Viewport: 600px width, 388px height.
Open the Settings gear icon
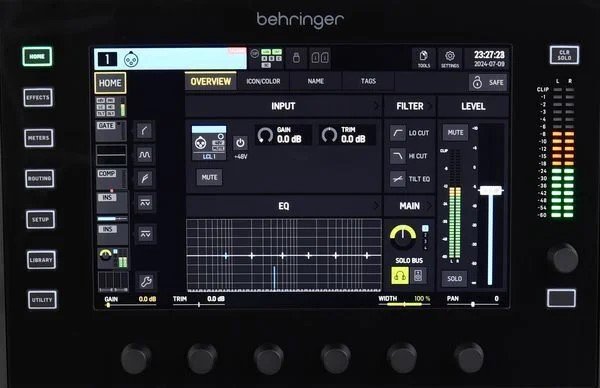450,59
